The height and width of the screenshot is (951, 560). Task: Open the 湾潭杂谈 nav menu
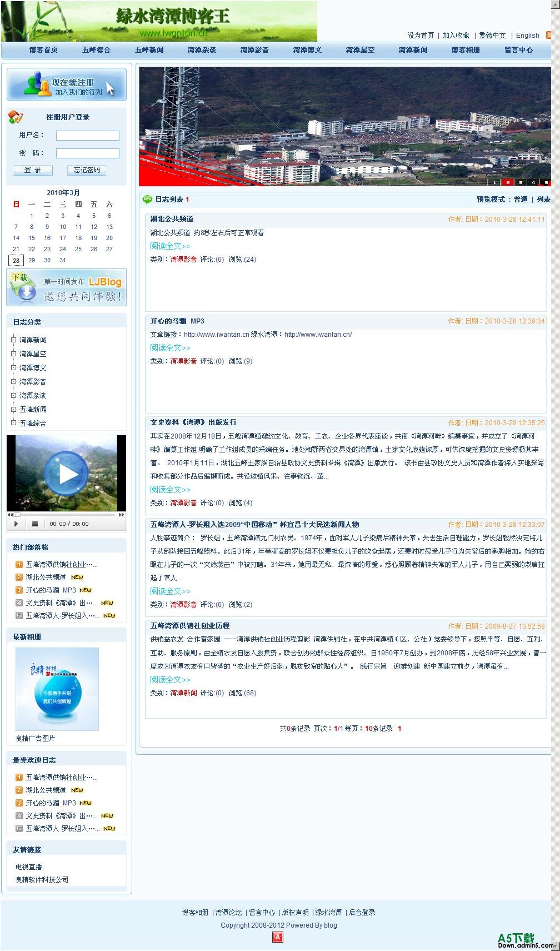[x=202, y=50]
